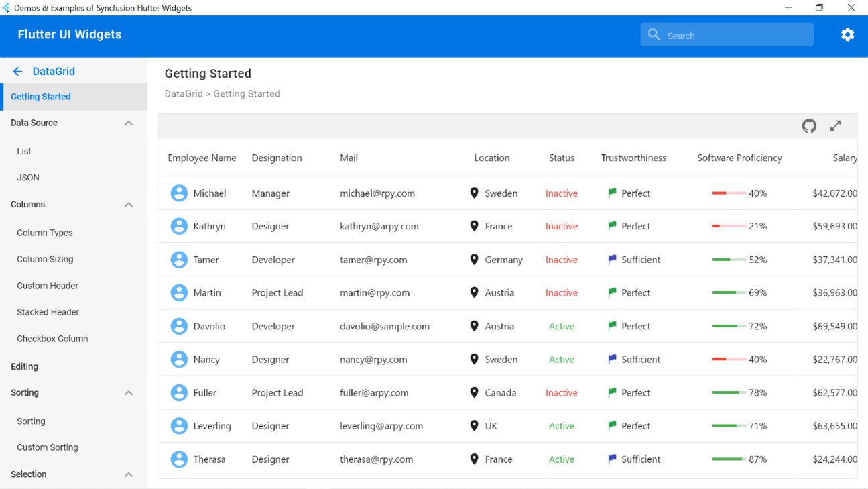This screenshot has width=868, height=489.
Task: Click Therasa's 87% proficiency bar
Action: pyautogui.click(x=729, y=459)
